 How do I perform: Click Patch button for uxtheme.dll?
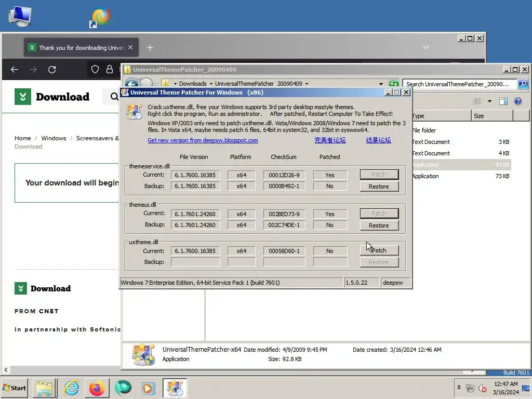tap(379, 250)
